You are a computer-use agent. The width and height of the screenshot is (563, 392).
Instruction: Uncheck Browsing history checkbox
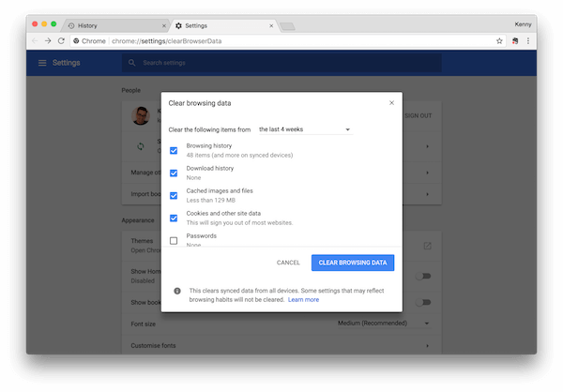point(174,150)
